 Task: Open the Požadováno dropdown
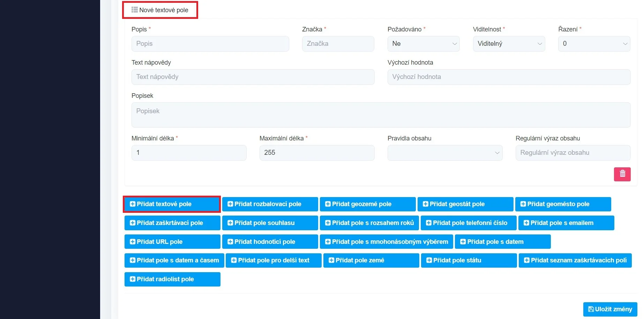tap(423, 44)
